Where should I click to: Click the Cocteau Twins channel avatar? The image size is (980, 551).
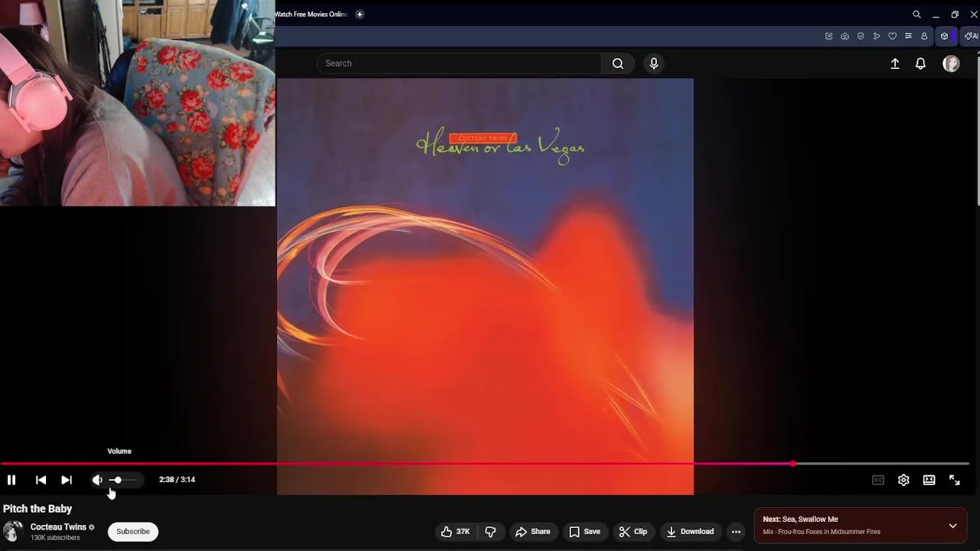[x=13, y=532]
